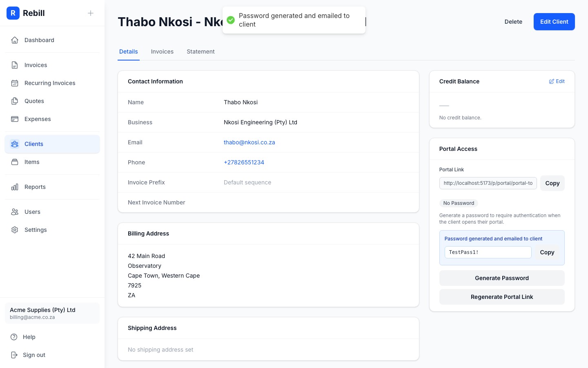Click the Sign out icon
This screenshot has height=368, width=588.
click(14, 355)
